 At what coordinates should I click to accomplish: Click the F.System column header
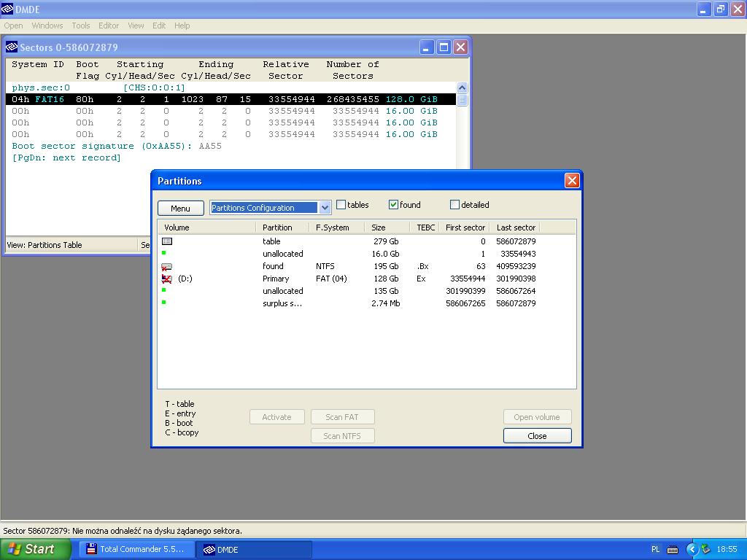tap(336, 227)
